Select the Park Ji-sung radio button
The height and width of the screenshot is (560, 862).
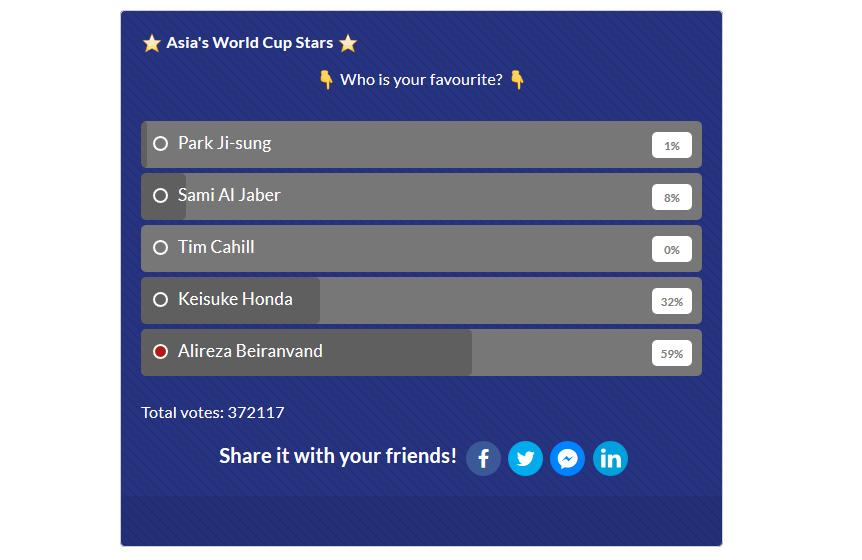coord(160,144)
